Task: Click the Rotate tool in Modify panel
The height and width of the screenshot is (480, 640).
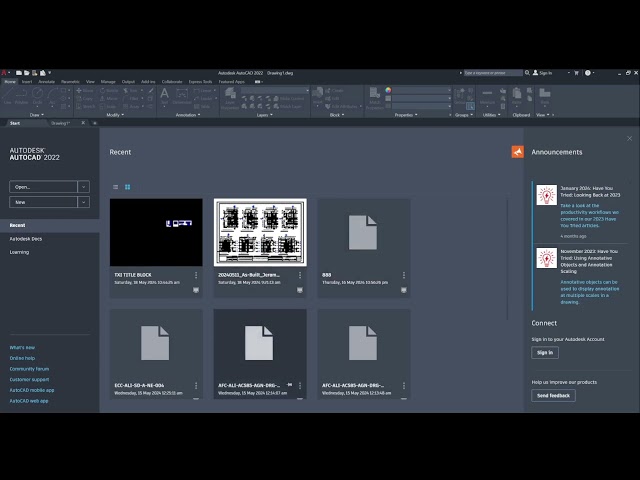Action: click(x=109, y=91)
